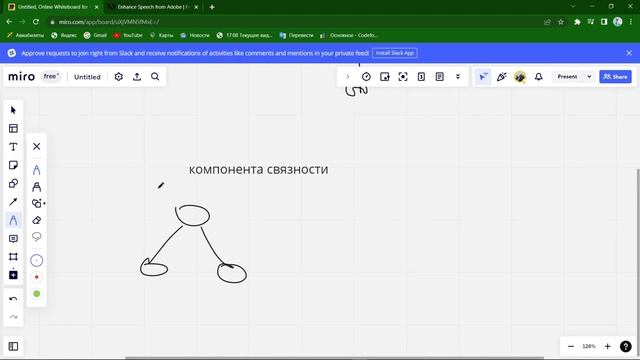Pick the outlined circle pen color option
This screenshot has width=640, height=360.
[37, 260]
